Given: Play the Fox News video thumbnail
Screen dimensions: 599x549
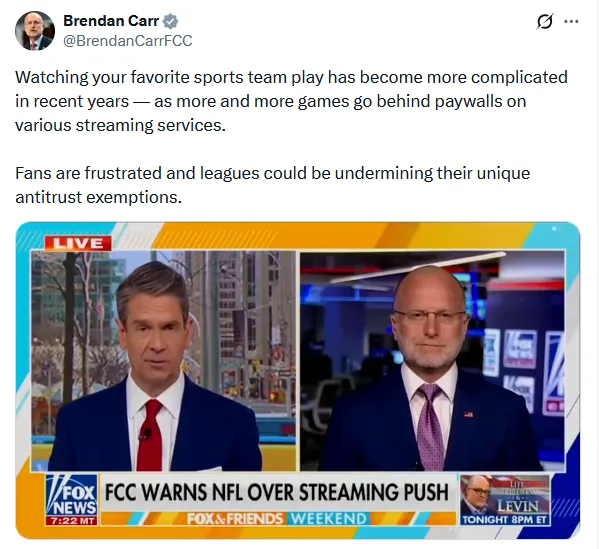Looking at the screenshot, I should [x=298, y=380].
